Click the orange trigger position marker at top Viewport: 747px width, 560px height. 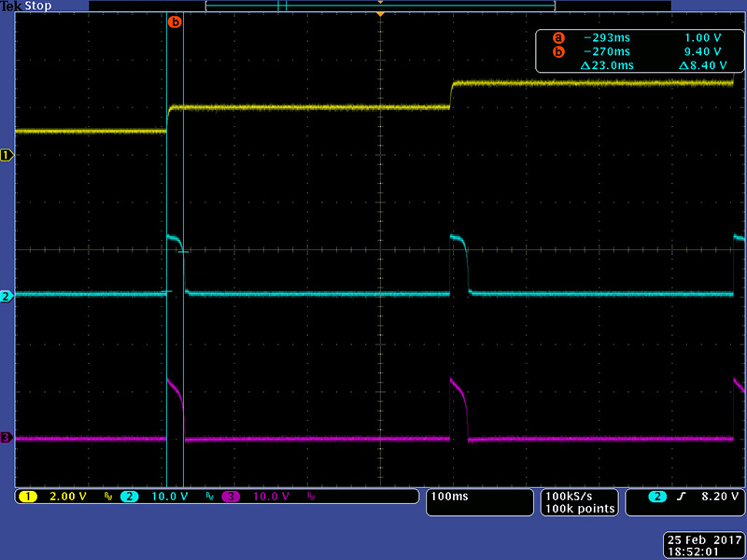point(380,15)
